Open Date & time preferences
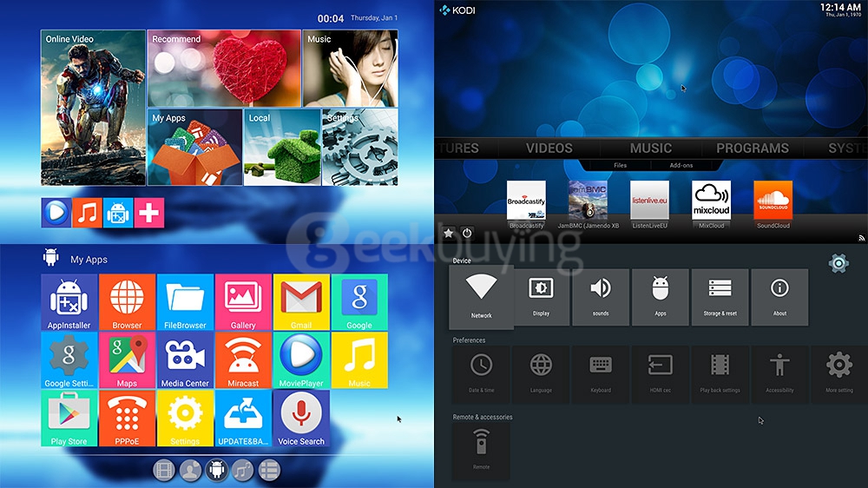The height and width of the screenshot is (488, 868). click(x=482, y=374)
